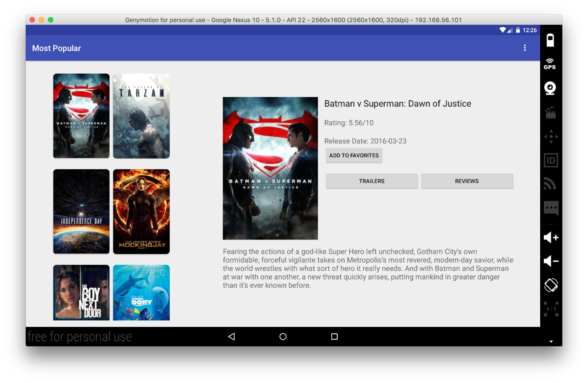Open the GPS widget
Viewport: 588px width, 383px height.
click(x=550, y=64)
